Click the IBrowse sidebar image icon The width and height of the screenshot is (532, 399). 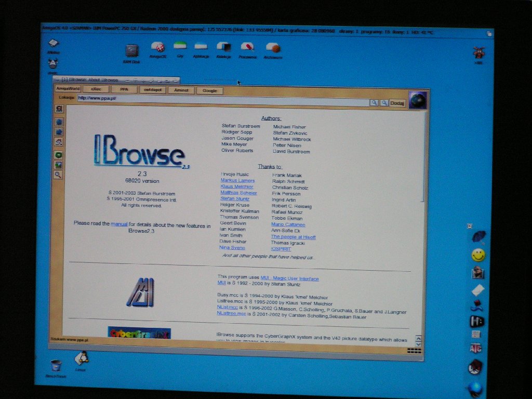pyautogui.click(x=58, y=165)
